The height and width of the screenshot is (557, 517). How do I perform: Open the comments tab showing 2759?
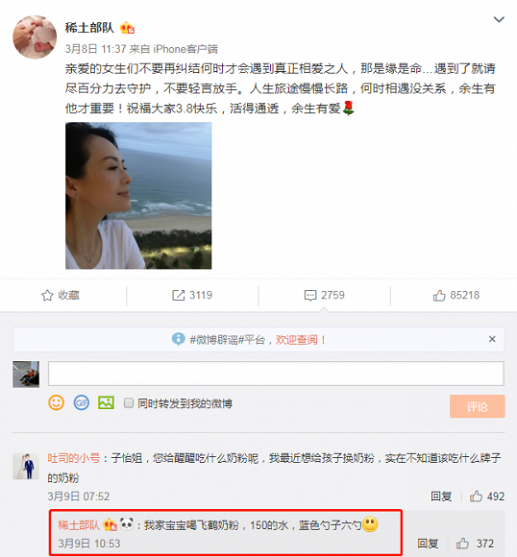click(324, 295)
